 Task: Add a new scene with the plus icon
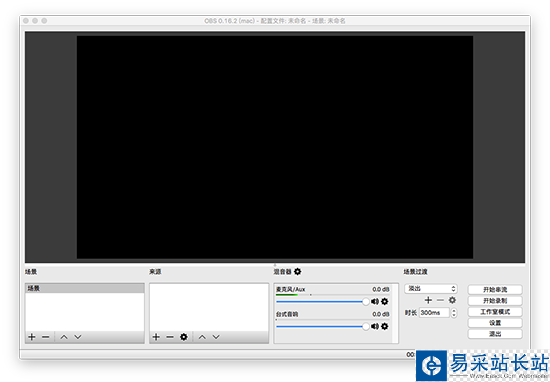coord(32,337)
